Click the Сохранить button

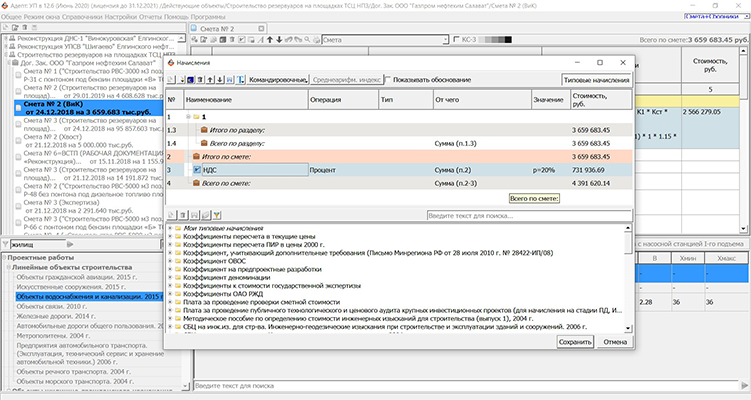click(575, 342)
